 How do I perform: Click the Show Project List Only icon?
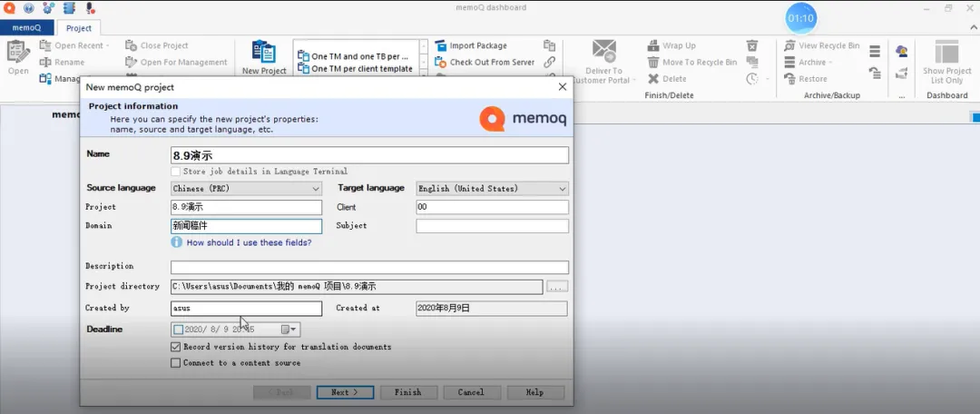946,52
